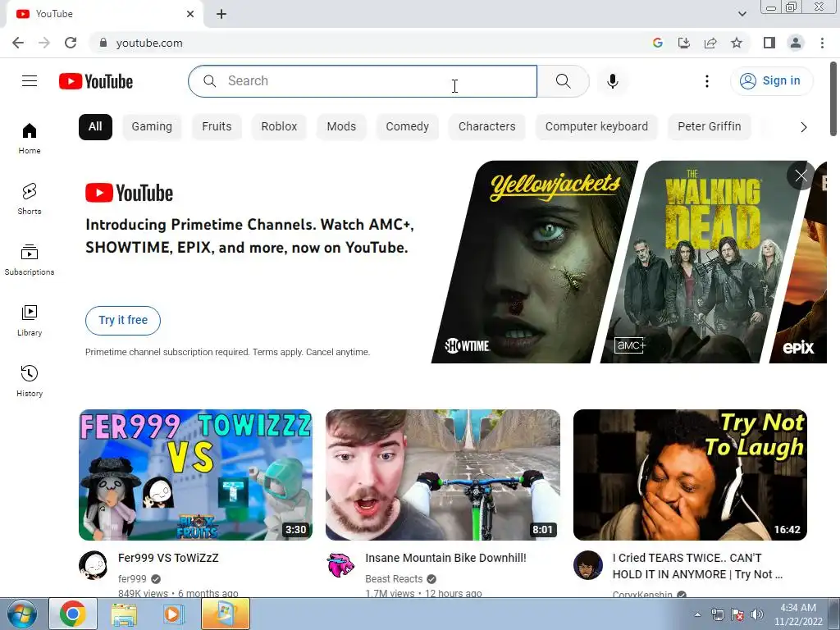Open the Insane Mountain Bike Downhill thumbnail
The height and width of the screenshot is (630, 840).
click(443, 475)
